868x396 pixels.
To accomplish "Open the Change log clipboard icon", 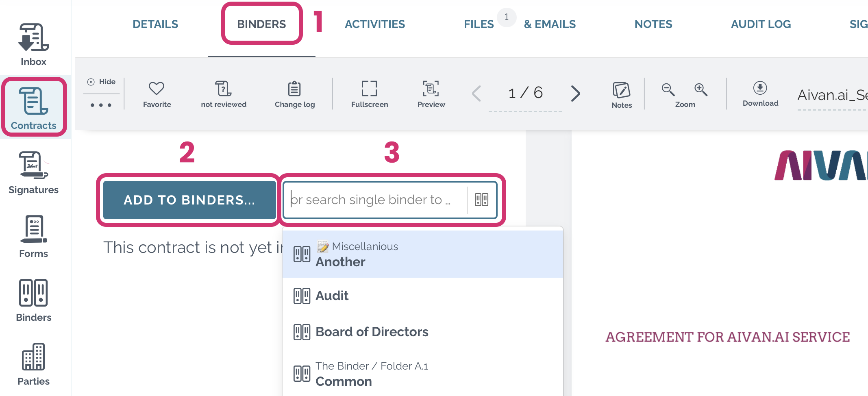I will point(295,94).
